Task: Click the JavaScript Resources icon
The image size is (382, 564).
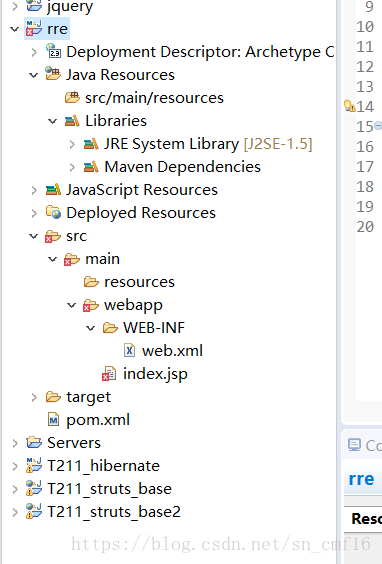Action: click(53, 190)
